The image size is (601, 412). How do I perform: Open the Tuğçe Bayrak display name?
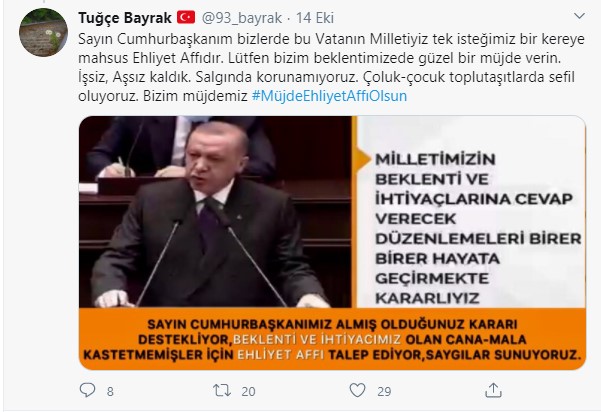point(125,18)
